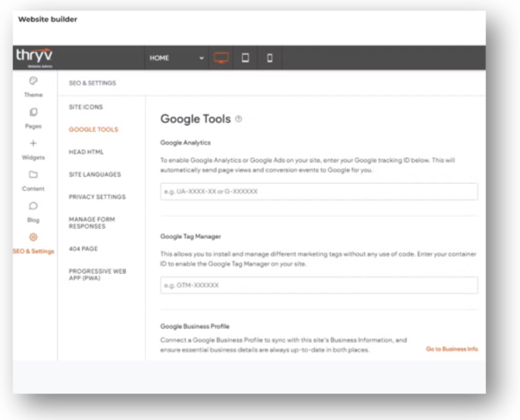Open the Blog speech bubble icon

coord(33,206)
